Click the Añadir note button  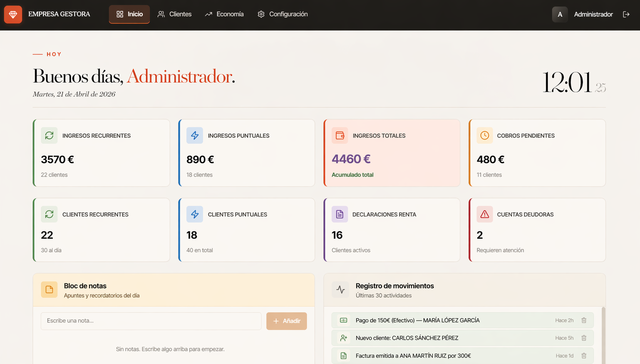[x=286, y=321]
